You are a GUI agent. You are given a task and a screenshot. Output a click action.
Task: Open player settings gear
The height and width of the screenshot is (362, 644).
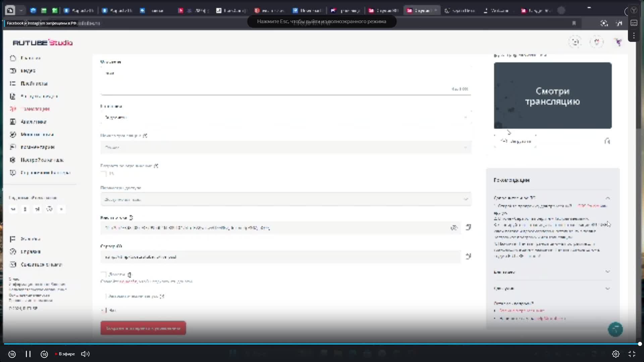coord(615,354)
